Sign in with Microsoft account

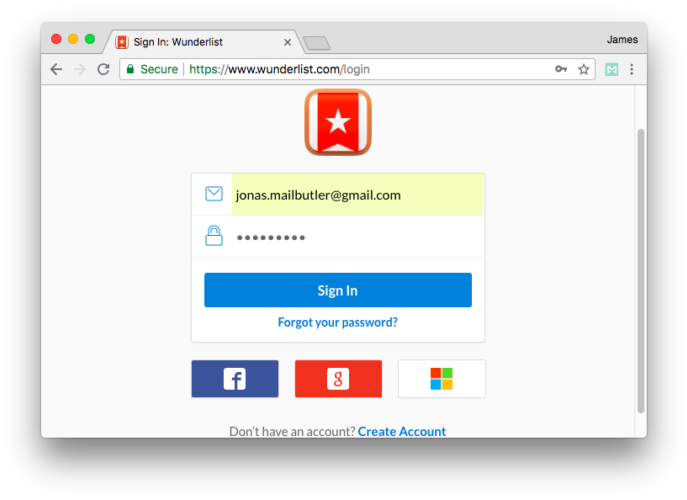click(442, 379)
